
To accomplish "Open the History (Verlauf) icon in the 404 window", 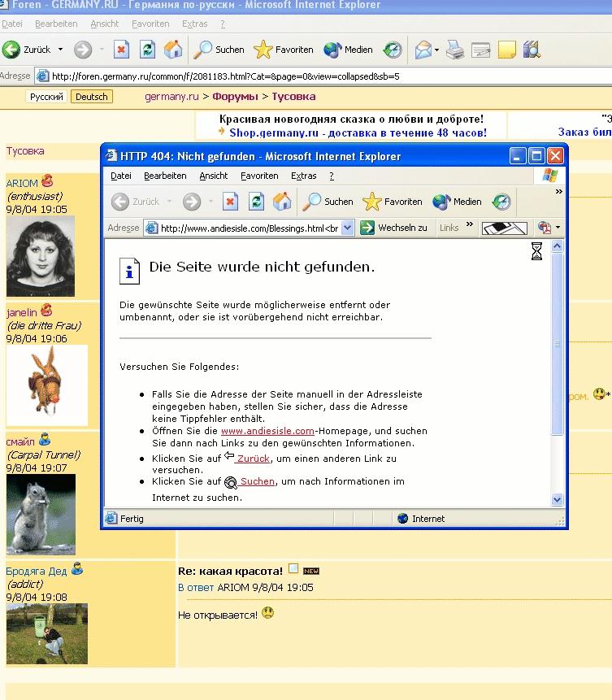I will coord(501,202).
